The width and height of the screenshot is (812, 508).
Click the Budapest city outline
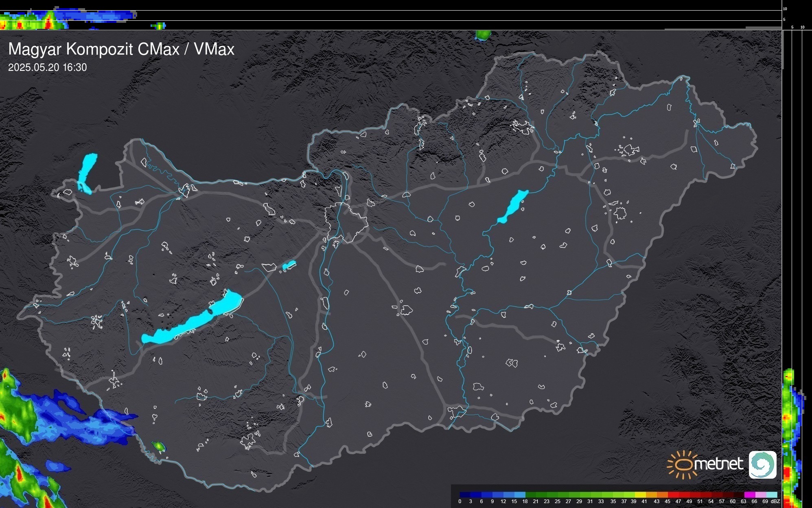346,222
